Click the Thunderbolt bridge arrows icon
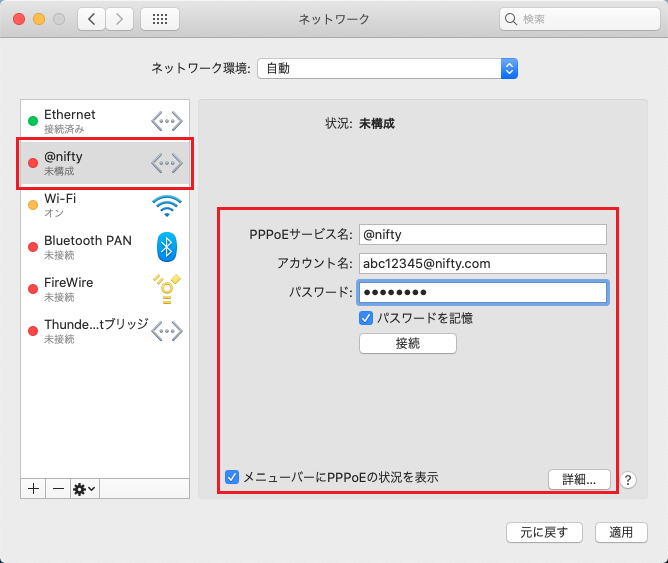668x563 pixels. (167, 331)
